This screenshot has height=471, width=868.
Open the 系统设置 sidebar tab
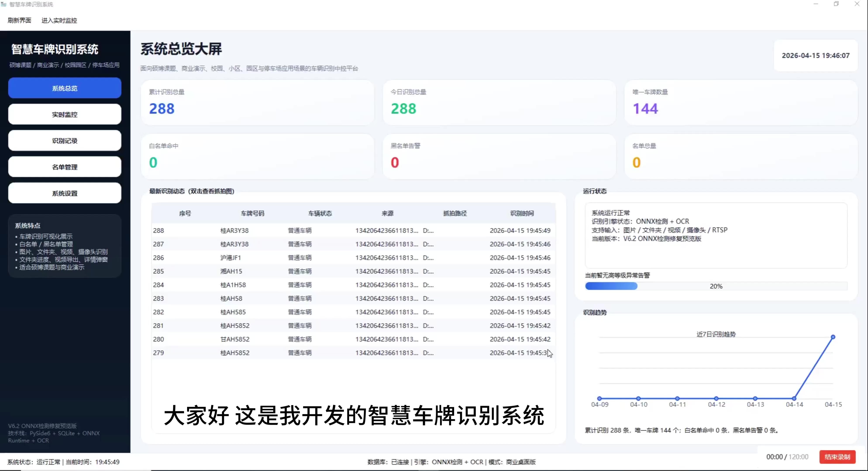pyautogui.click(x=65, y=193)
